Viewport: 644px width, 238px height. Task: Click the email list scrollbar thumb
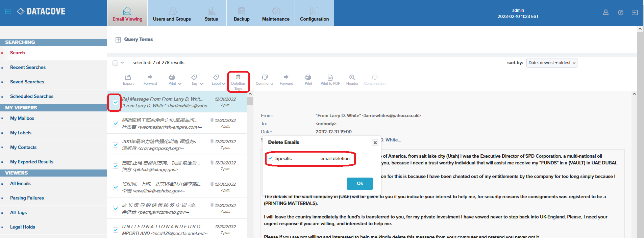[x=250, y=101]
